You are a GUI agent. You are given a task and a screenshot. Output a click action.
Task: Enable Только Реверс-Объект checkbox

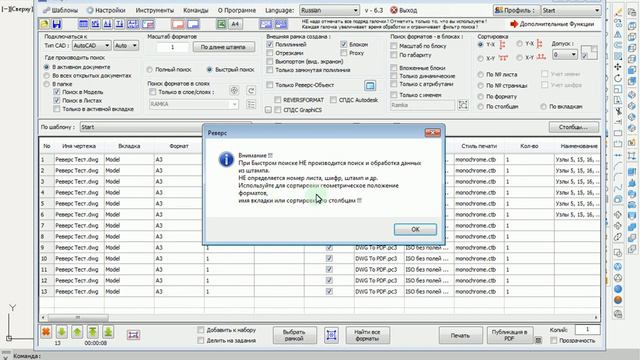coord(270,85)
